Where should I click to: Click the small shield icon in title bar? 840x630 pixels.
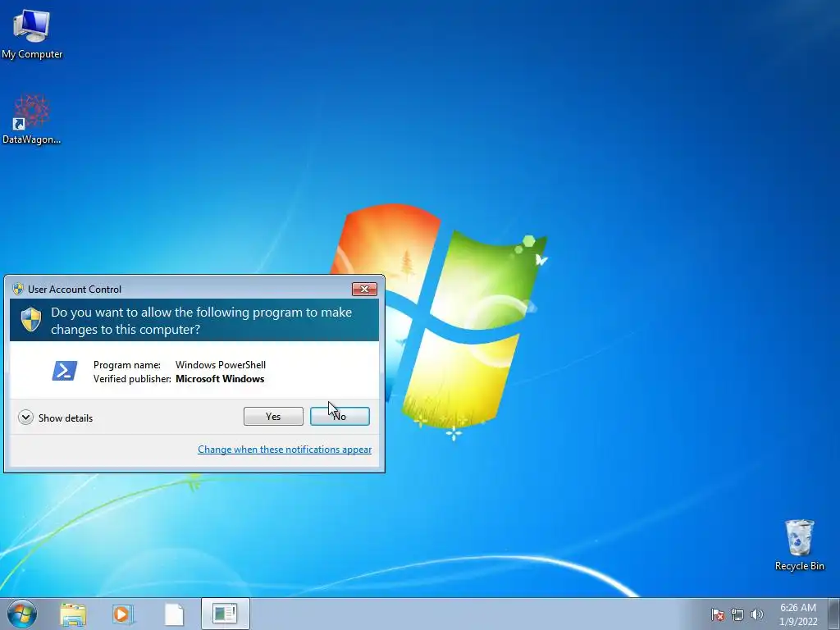tap(18, 290)
